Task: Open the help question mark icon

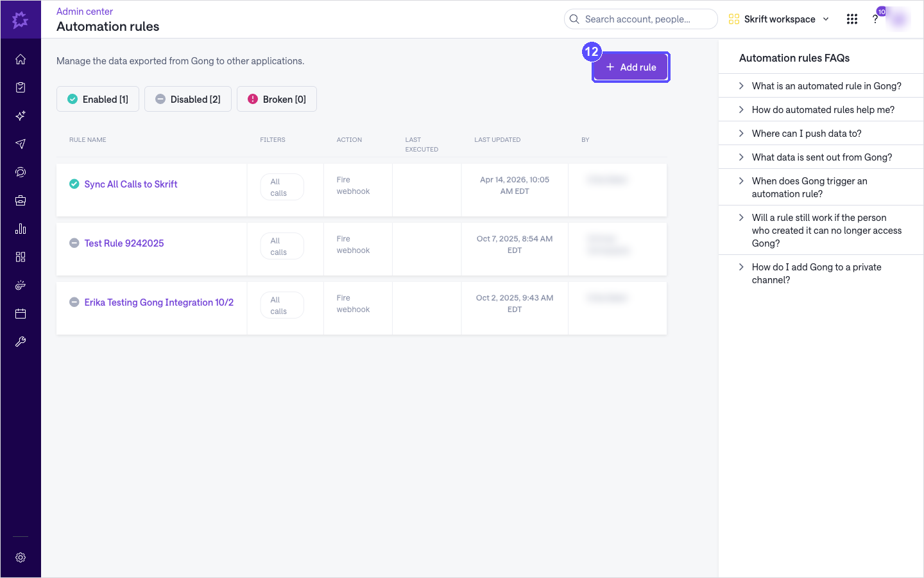Action: (875, 19)
